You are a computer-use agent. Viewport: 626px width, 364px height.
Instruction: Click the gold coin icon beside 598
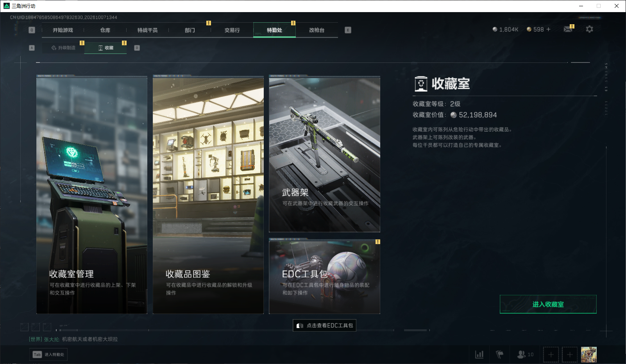[529, 29]
